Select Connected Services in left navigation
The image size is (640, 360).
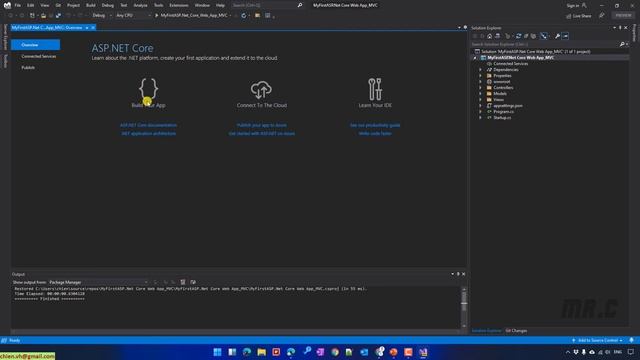(x=38, y=56)
